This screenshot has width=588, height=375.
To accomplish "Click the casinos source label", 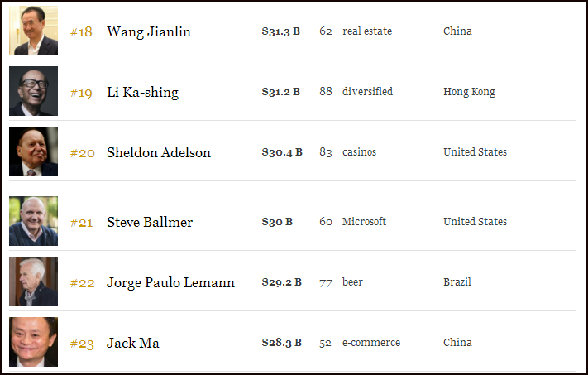I will click(x=359, y=152).
